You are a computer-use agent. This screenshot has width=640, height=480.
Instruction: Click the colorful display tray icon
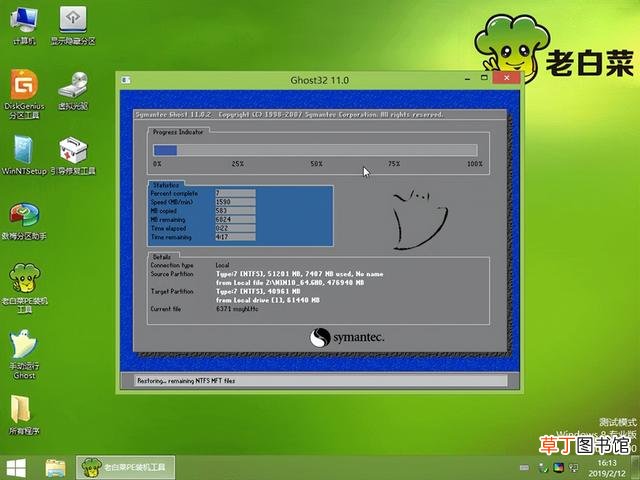(x=558, y=468)
